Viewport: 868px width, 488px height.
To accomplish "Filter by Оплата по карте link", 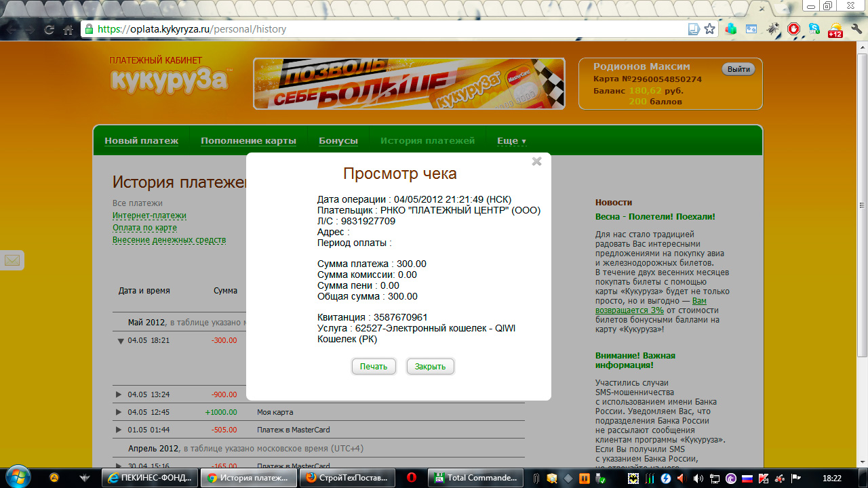I will 144,228.
